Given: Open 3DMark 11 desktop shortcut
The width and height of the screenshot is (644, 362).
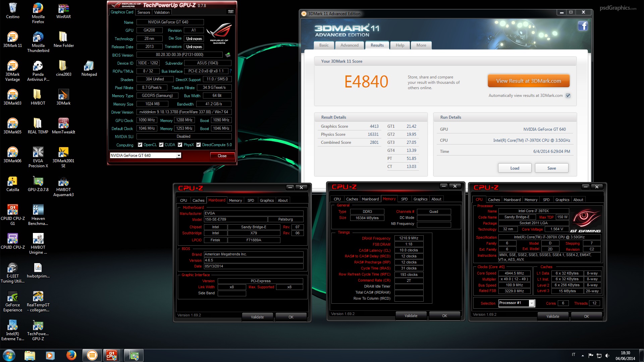Looking at the screenshot, I should (12, 40).
